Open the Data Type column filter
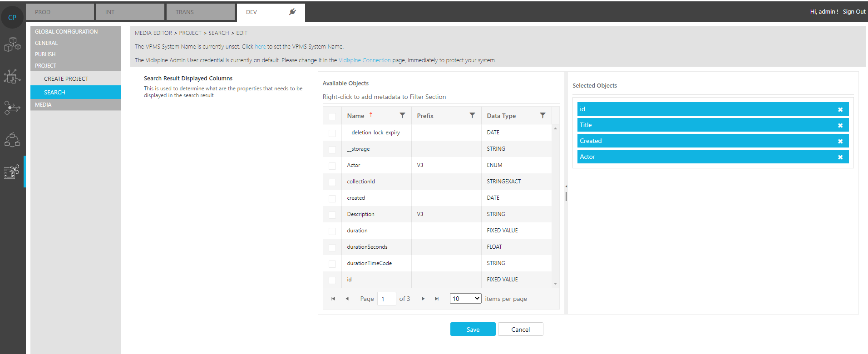 pyautogui.click(x=542, y=116)
